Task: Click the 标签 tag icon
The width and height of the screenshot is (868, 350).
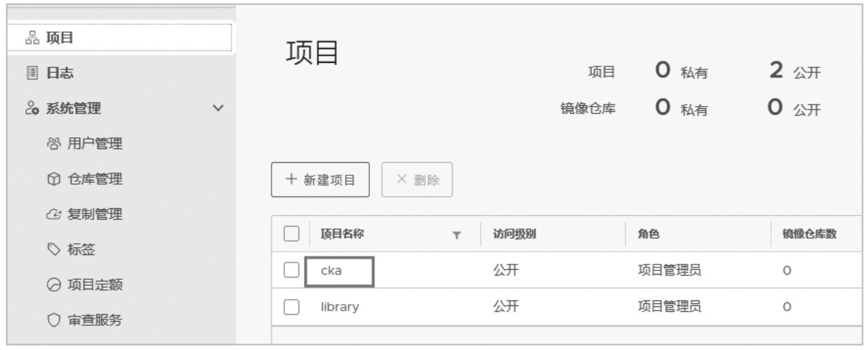Action: [54, 250]
